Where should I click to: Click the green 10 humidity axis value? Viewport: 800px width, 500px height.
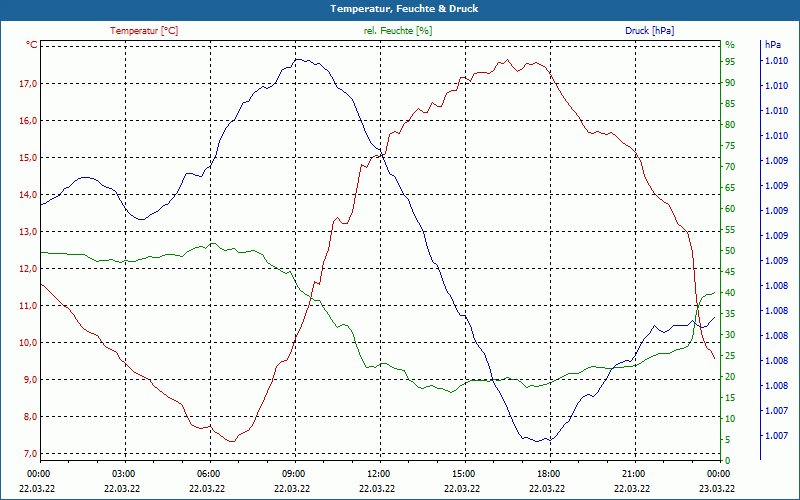tap(730, 418)
